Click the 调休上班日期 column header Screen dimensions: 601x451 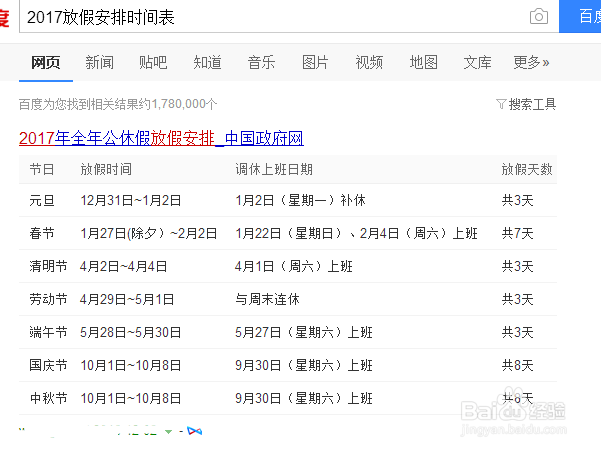274,169
